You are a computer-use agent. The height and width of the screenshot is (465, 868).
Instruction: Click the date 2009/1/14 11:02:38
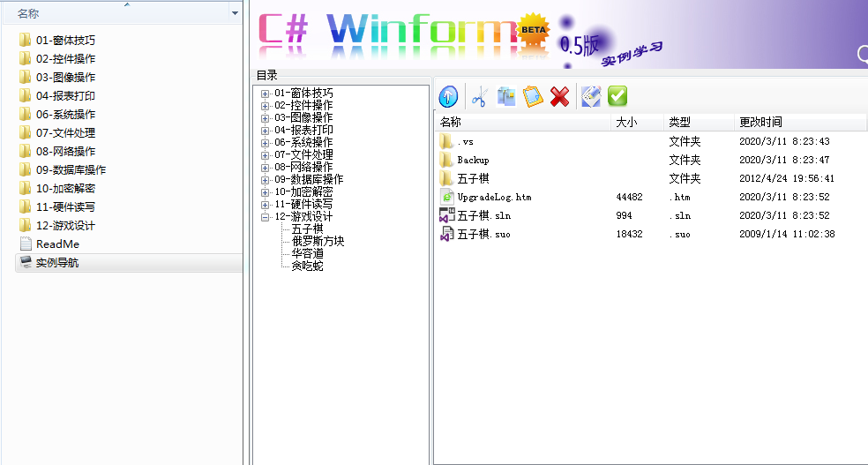coord(787,234)
